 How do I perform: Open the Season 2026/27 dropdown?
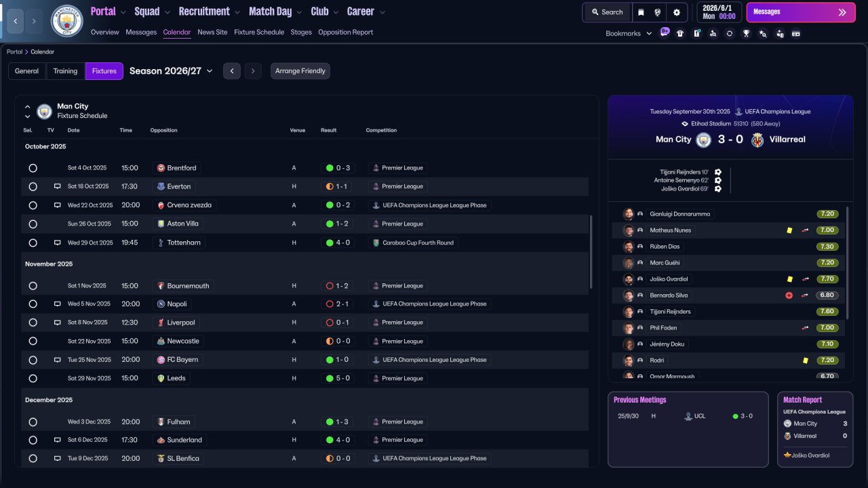(x=171, y=71)
